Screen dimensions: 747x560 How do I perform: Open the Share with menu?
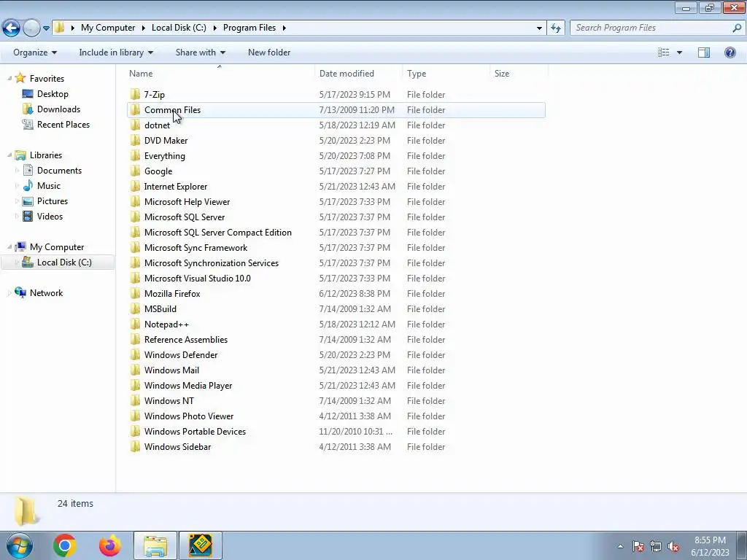[200, 52]
